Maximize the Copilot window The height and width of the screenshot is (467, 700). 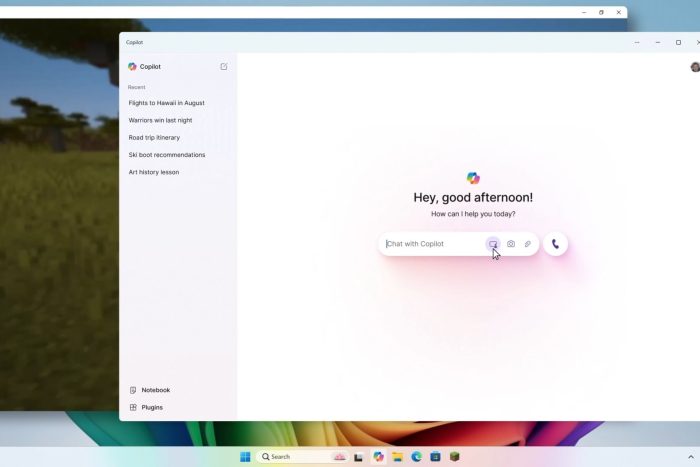point(678,42)
